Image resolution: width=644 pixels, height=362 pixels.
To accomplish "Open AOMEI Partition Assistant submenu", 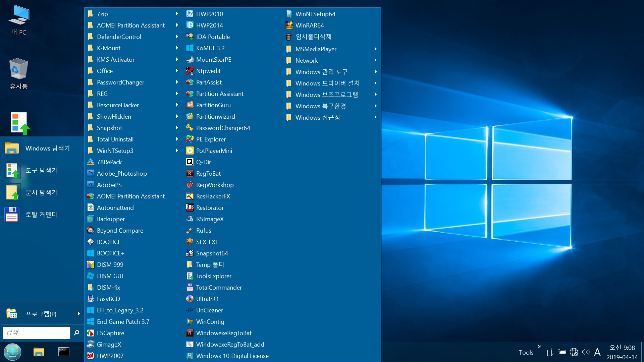I will point(176,25).
